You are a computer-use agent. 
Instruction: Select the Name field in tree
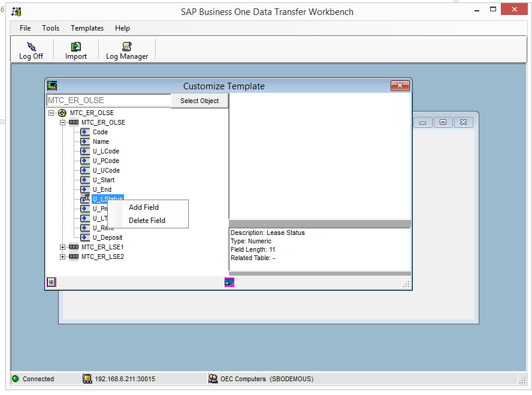coord(101,141)
